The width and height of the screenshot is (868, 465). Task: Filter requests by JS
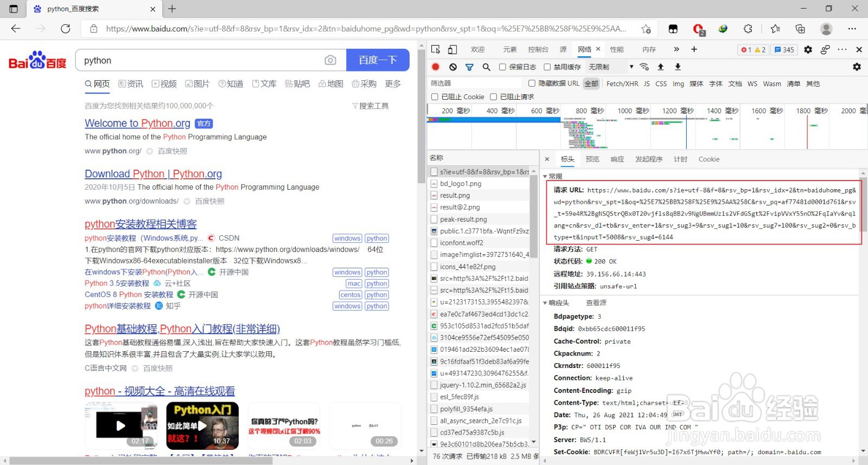(x=647, y=83)
